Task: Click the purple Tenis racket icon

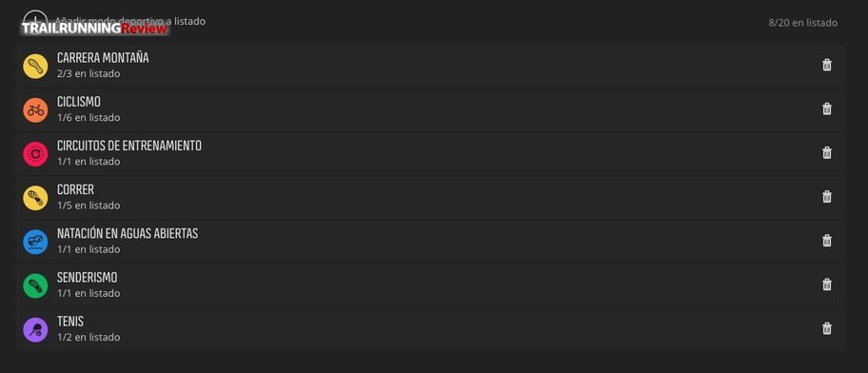Action: (x=35, y=329)
